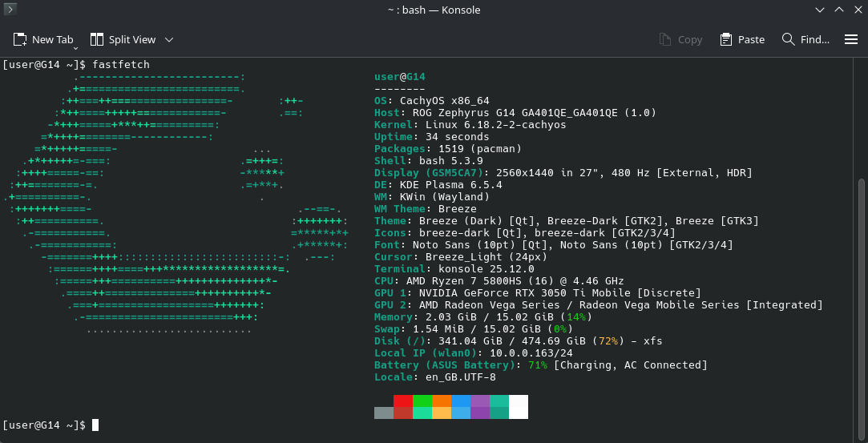Click the red color block
The image size is (868, 443).
click(x=403, y=401)
